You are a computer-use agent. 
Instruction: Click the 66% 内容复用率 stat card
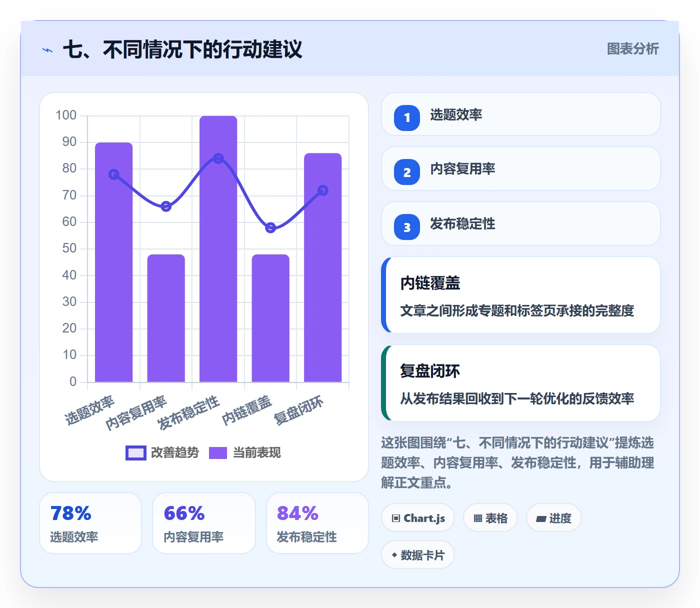tap(204, 523)
